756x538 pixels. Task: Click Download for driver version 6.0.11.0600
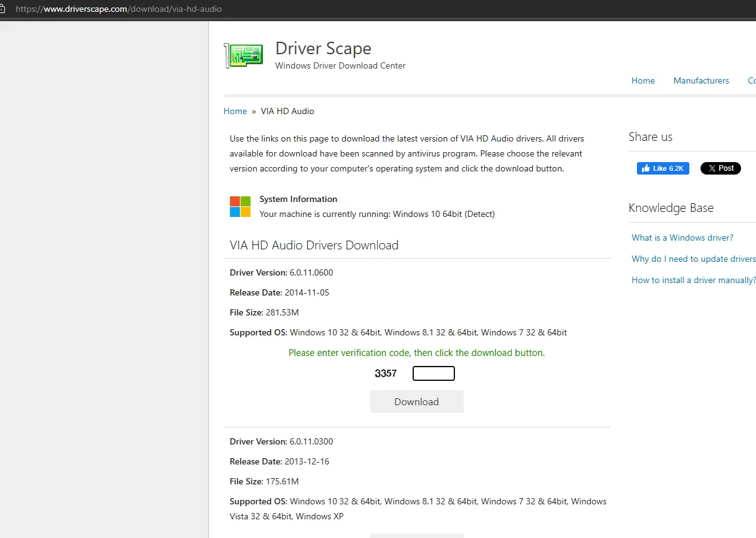(x=416, y=401)
